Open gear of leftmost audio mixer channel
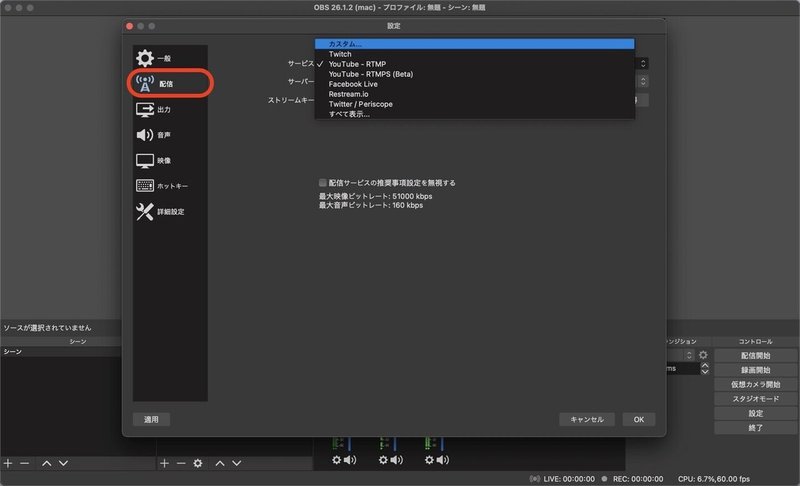 click(x=336, y=460)
